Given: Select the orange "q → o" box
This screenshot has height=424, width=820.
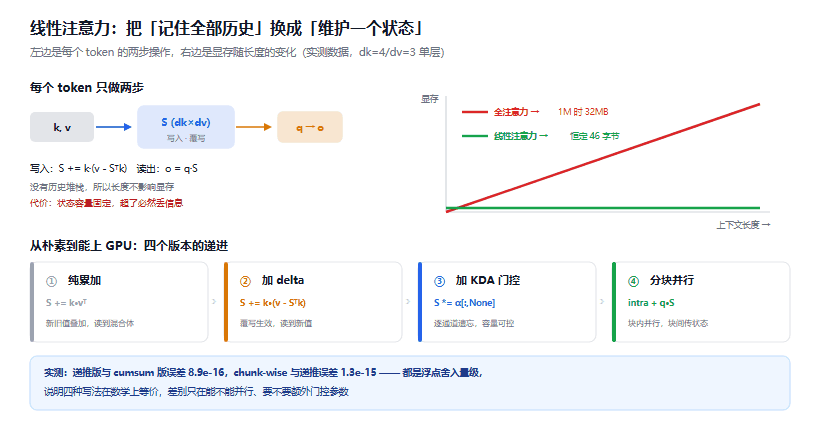Looking at the screenshot, I should (x=310, y=127).
